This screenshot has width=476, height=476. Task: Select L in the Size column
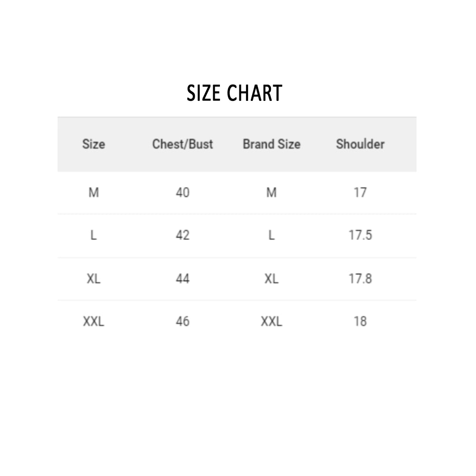(94, 236)
